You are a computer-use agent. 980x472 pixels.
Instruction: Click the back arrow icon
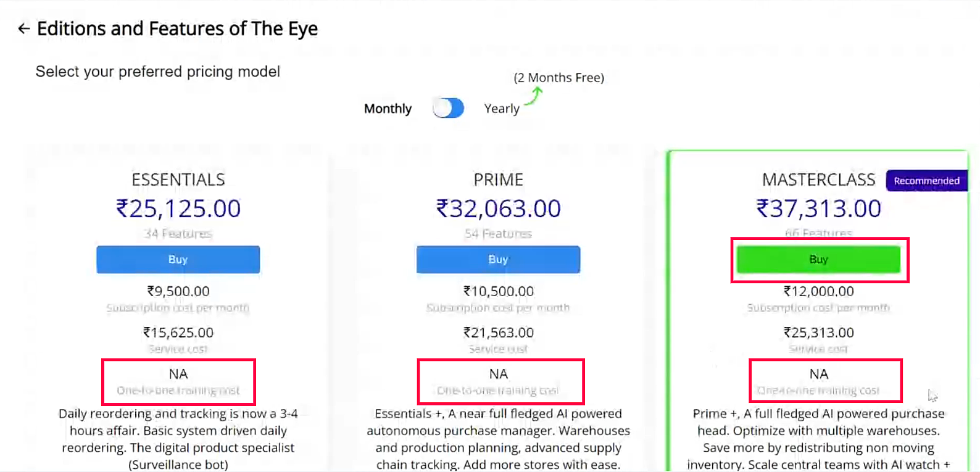[23, 28]
